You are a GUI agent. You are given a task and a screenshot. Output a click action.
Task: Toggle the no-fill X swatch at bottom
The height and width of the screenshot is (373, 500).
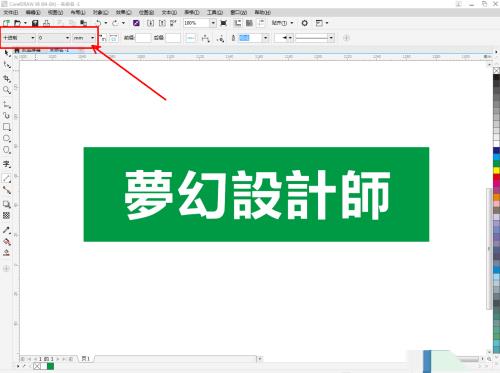click(37, 366)
